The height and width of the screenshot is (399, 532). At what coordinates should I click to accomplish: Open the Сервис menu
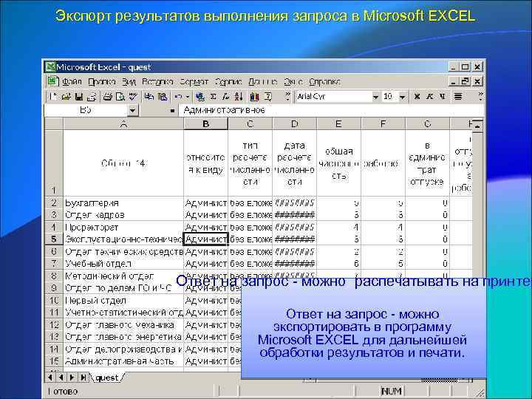pyautogui.click(x=228, y=82)
